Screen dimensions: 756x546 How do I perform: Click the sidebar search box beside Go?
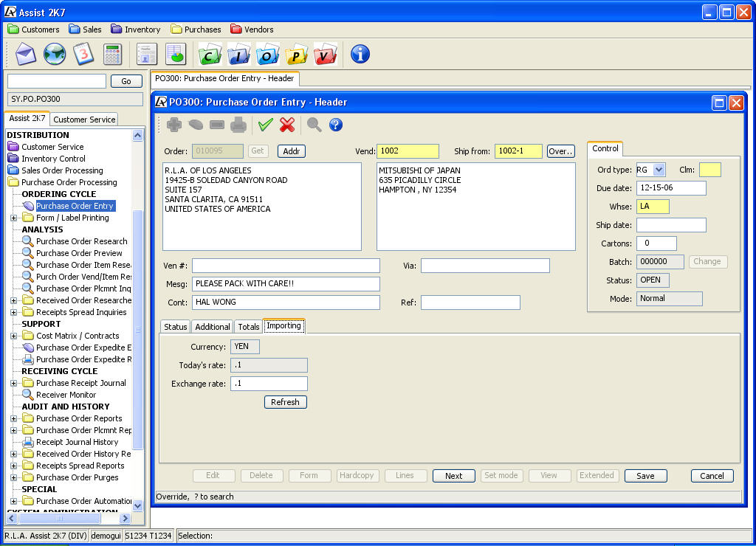pos(57,81)
